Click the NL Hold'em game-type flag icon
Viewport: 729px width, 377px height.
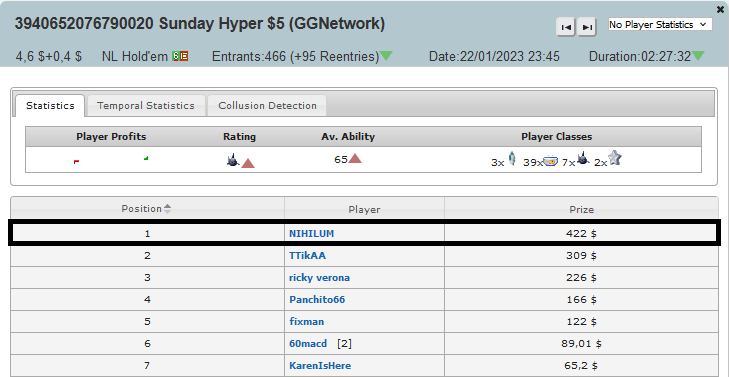180,56
